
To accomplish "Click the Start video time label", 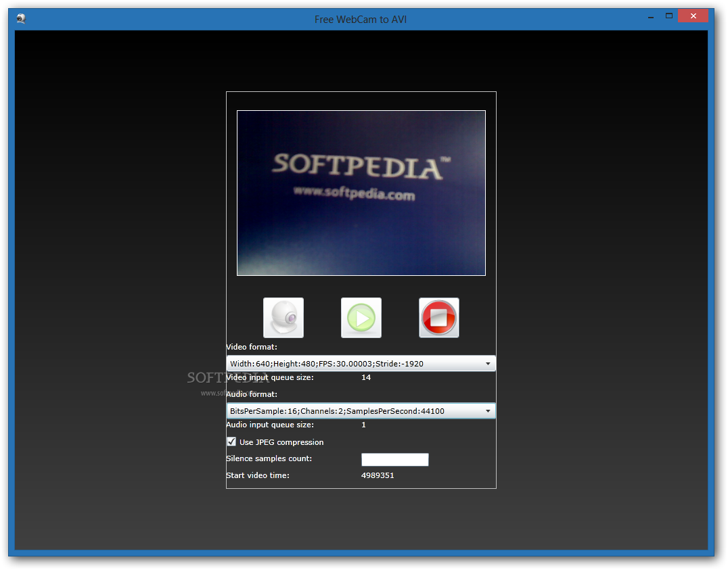I will [x=258, y=475].
